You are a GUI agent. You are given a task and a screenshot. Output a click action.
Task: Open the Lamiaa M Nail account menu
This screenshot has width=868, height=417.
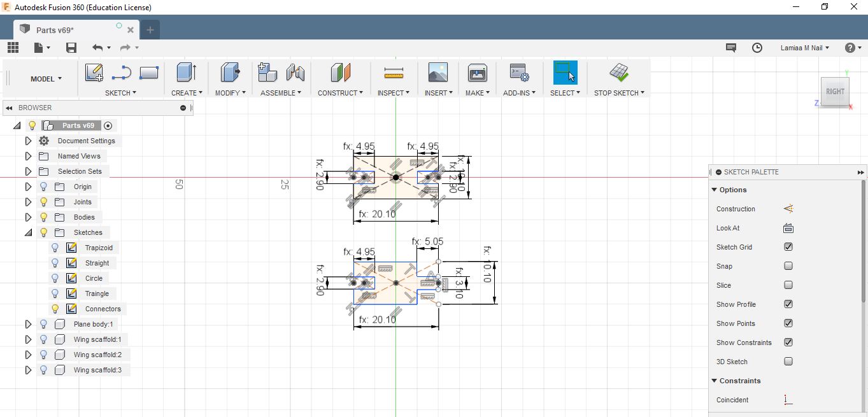click(x=805, y=48)
